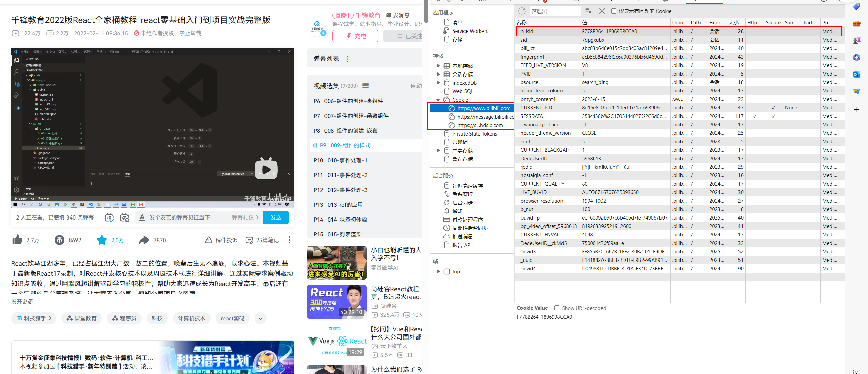868x374 pixels.
Task: Enable 仅显示有问题的 Cookie checkbox
Action: [x=614, y=11]
